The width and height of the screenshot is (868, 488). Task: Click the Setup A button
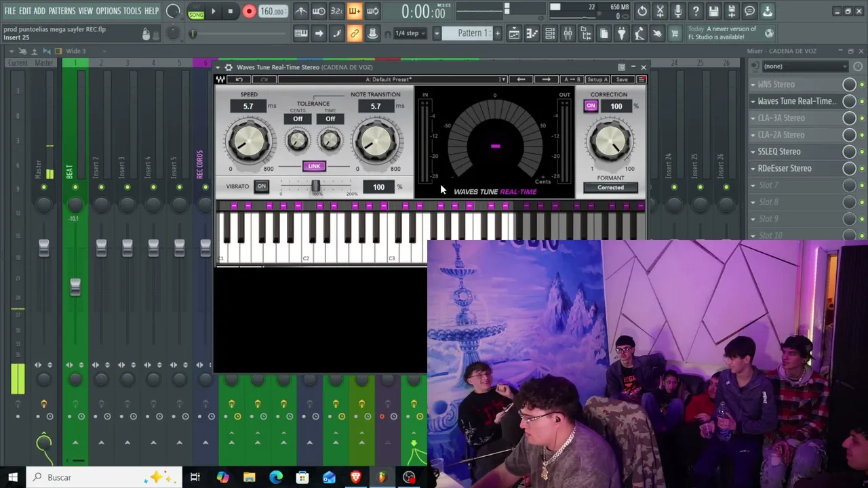point(597,80)
